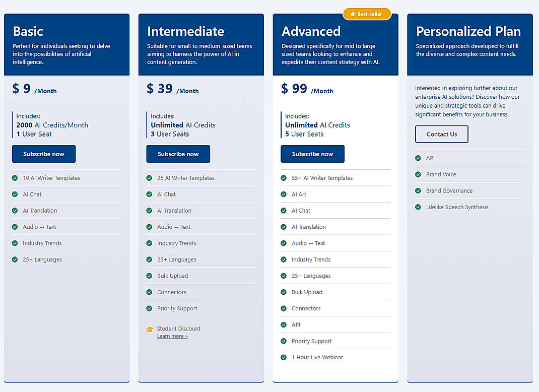Screen dimensions: 539x392
Task: Click the checkmark beside Connectors in Intermediate
Action: 150,292
